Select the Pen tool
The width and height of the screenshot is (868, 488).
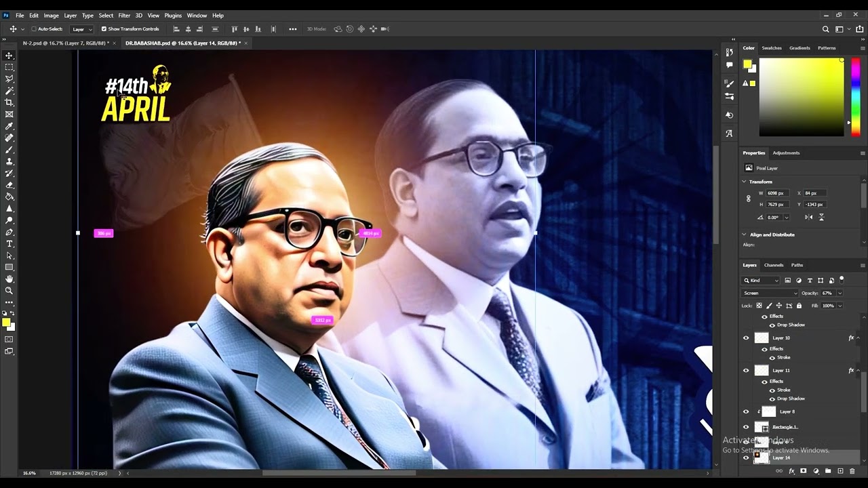pos(9,232)
